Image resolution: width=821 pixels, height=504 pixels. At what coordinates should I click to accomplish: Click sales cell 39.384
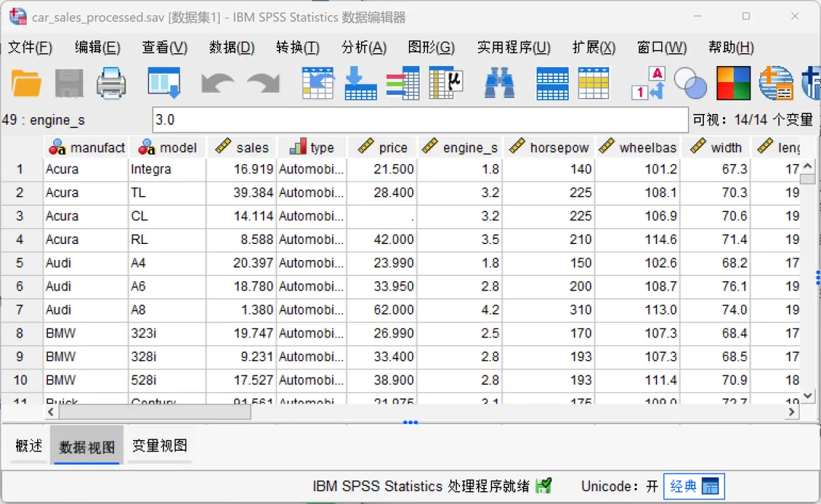click(x=242, y=192)
